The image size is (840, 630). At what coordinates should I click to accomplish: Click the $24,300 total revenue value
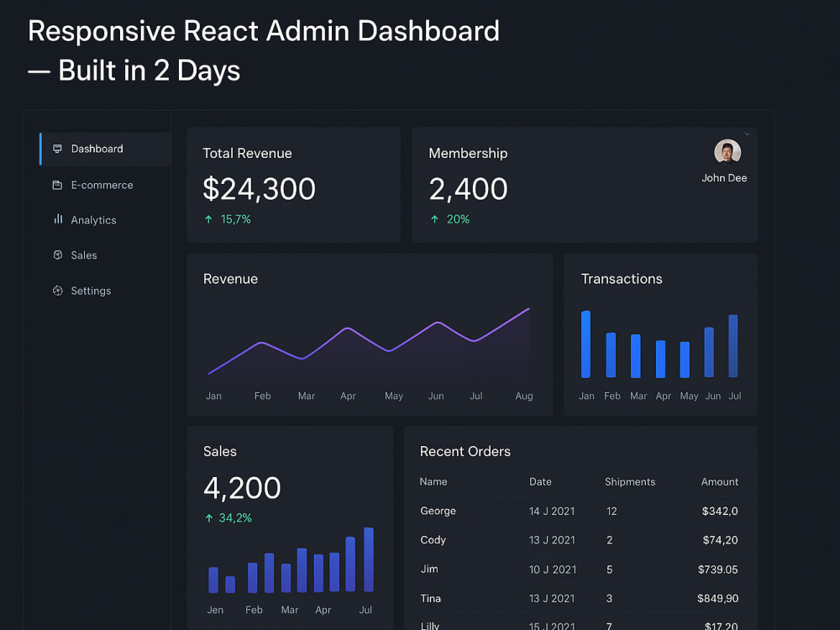click(260, 189)
